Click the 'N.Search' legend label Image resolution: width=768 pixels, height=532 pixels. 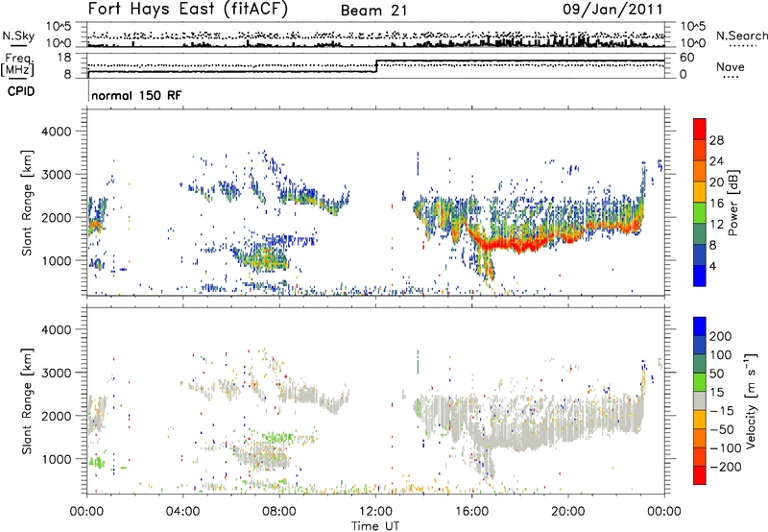741,36
